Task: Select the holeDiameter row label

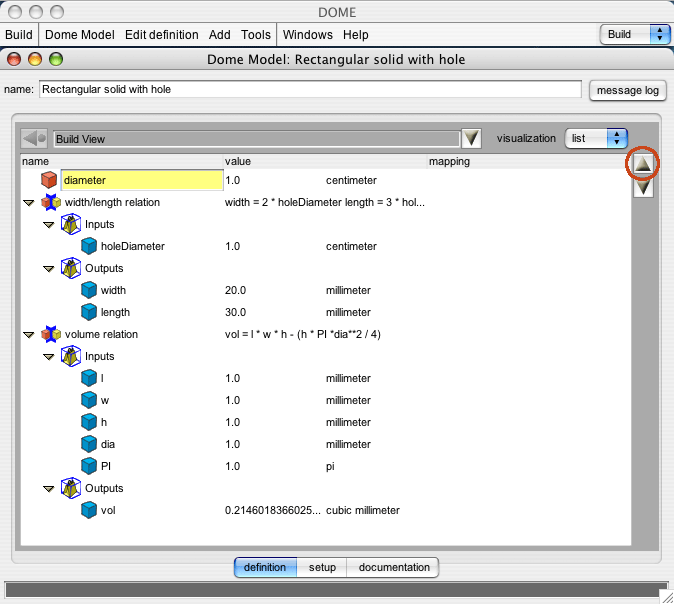Action: point(133,246)
